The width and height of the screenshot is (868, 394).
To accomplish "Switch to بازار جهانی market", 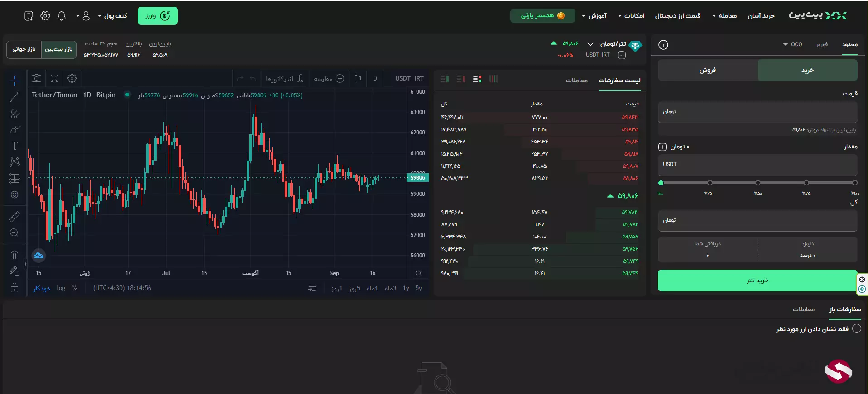I will (x=24, y=49).
